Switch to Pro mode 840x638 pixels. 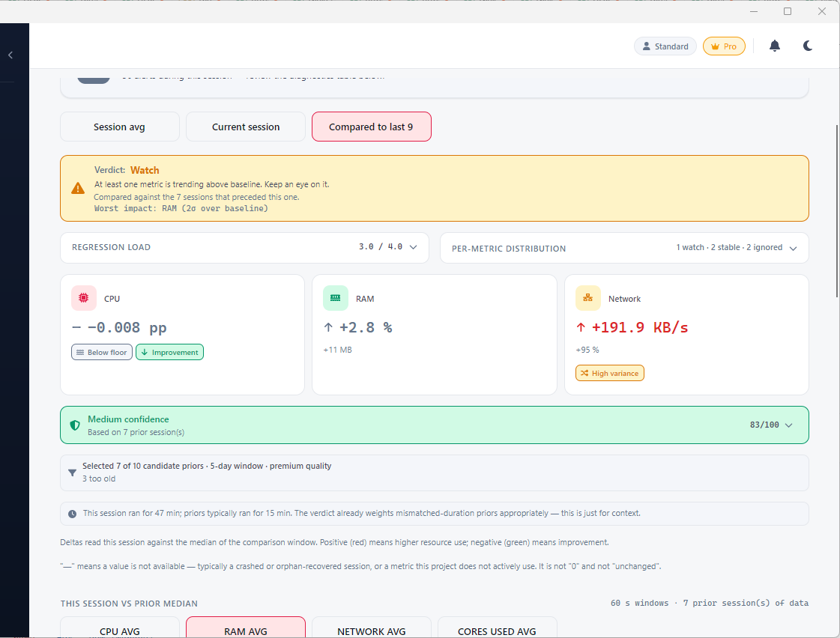point(724,46)
